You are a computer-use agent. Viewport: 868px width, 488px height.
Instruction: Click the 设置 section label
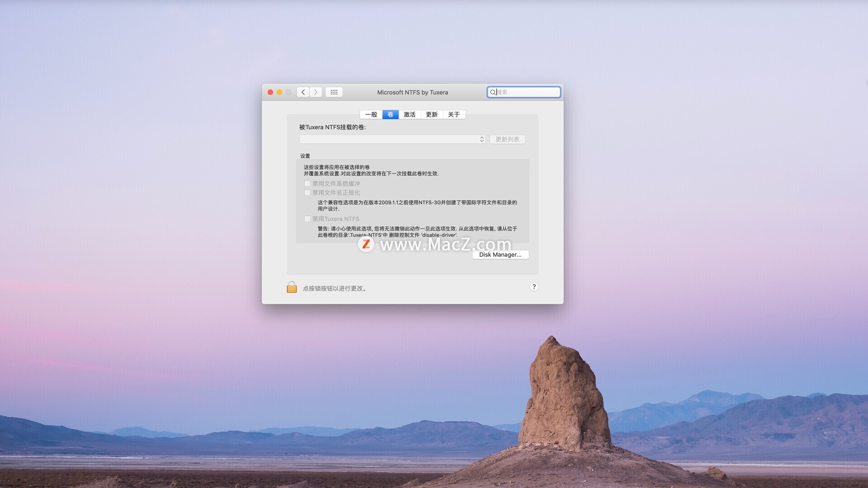(305, 156)
